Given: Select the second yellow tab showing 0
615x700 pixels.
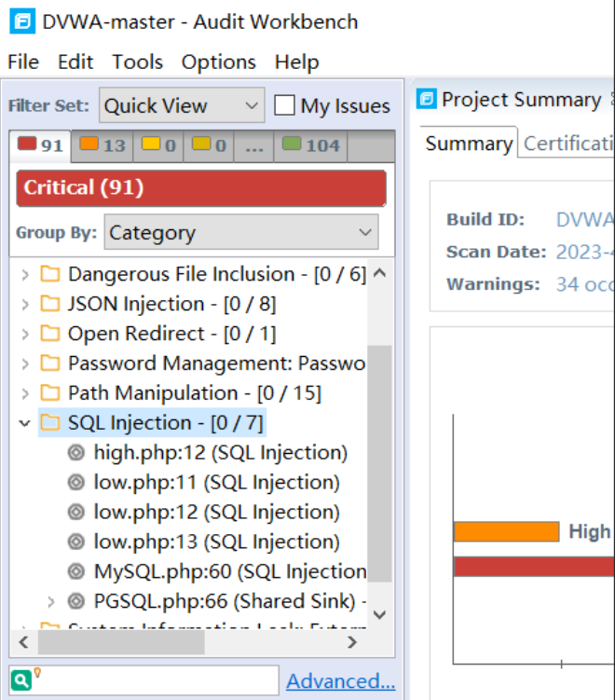Looking at the screenshot, I should [x=209, y=145].
